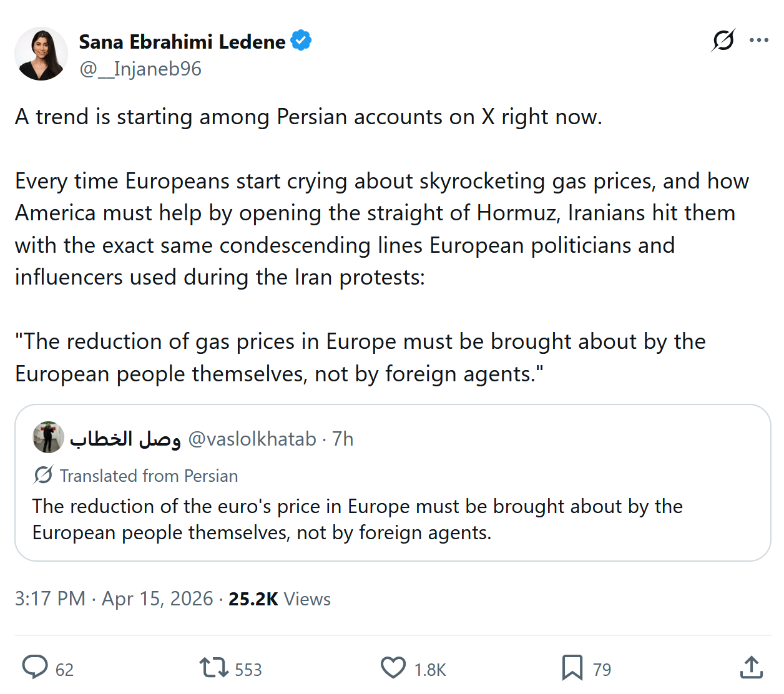Click the blue verified badge

coord(301,41)
